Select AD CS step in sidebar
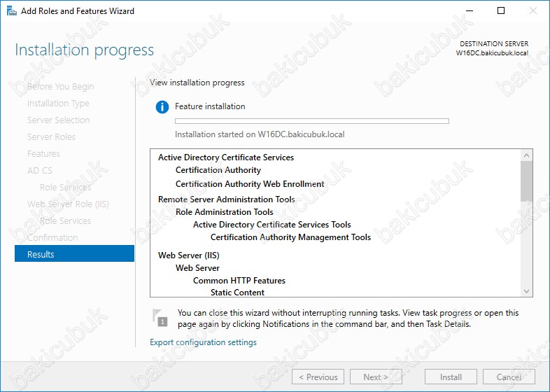The image size is (550, 392). (x=40, y=171)
